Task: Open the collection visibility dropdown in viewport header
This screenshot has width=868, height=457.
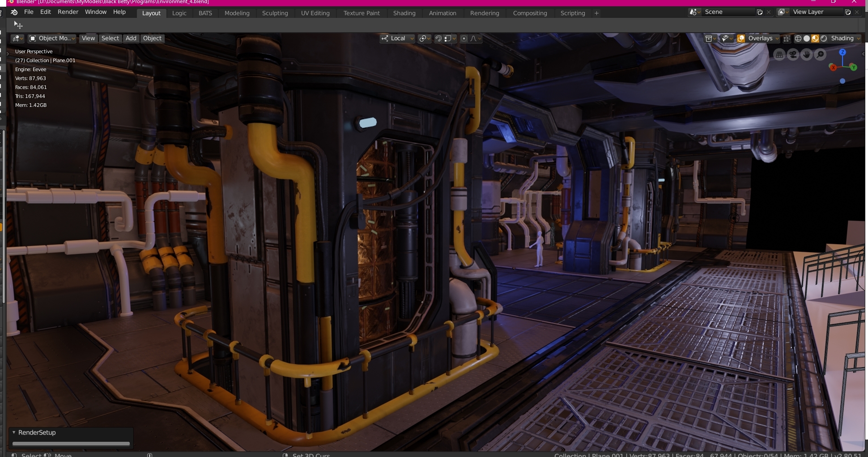Action: [711, 38]
